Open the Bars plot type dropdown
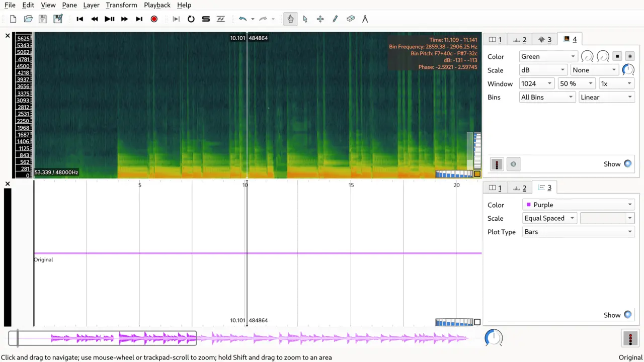This screenshot has height=362, width=644. 579,232
